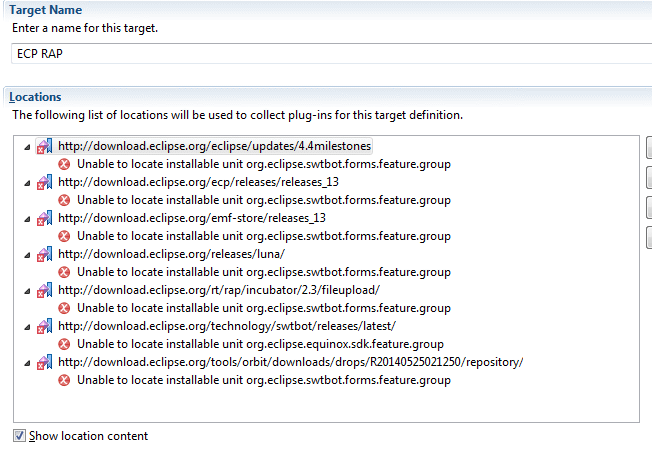Collapse the ecp/releases/releases_13 location node
The image size is (652, 449).
27,183
